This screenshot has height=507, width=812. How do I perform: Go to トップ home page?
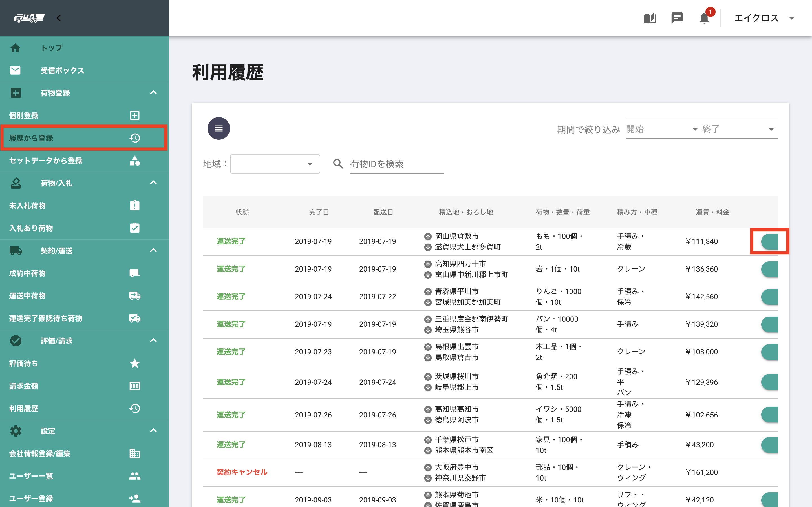coord(51,48)
